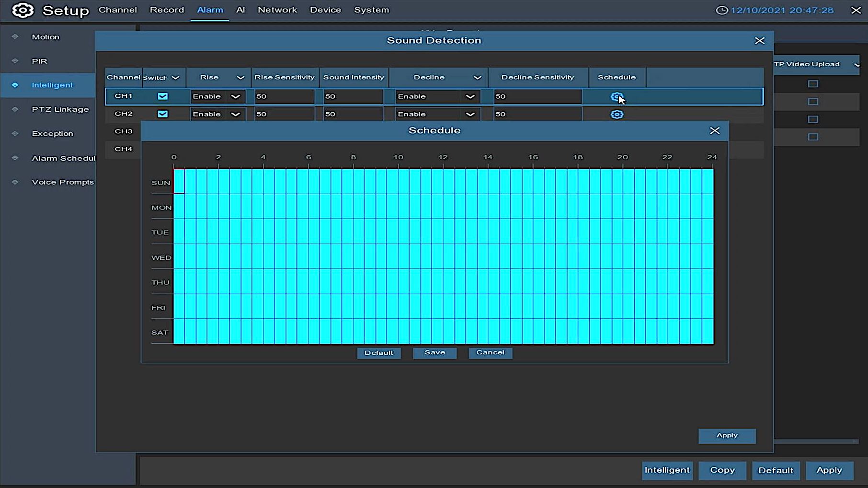Viewport: 868px width, 488px height.
Task: Select Motion in the sidebar
Action: 46,37
